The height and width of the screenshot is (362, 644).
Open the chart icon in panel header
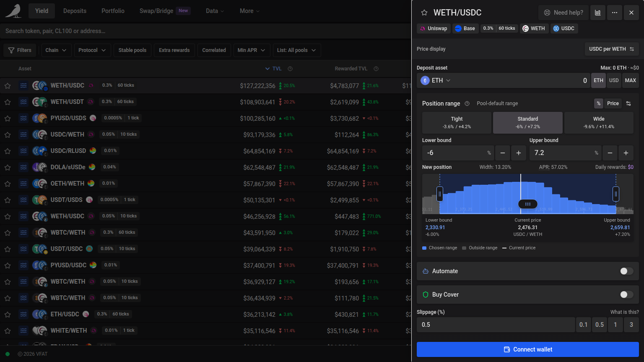(x=598, y=13)
